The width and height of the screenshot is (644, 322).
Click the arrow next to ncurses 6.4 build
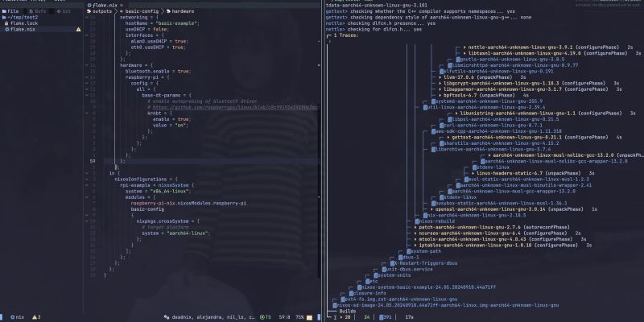coord(415,233)
